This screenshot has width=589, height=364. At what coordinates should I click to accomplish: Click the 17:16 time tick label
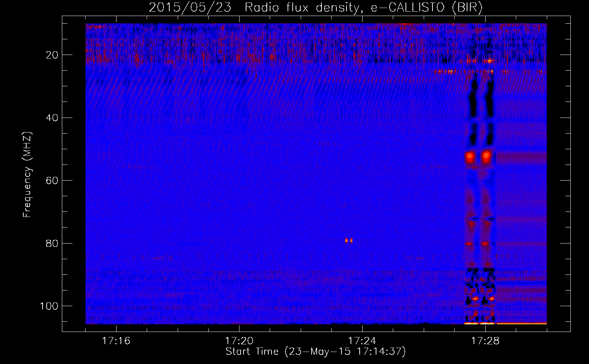[116, 341]
